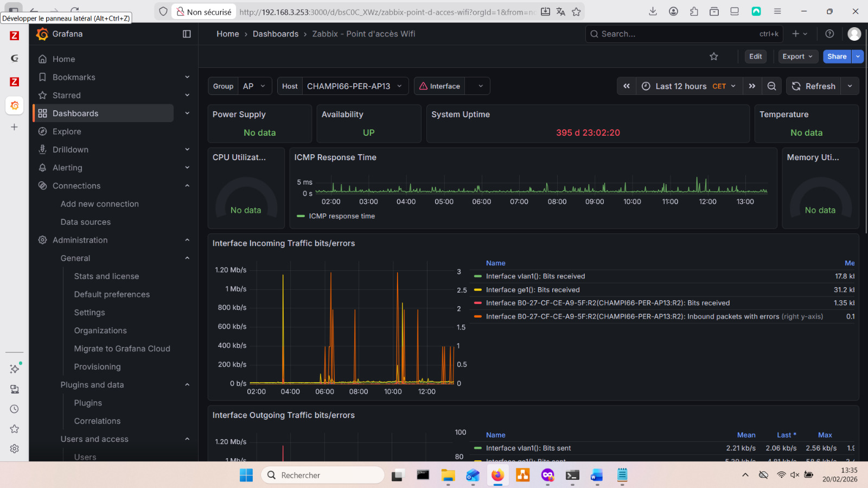Collapse the Plugins and data subsection
868x488 pixels.
tap(187, 385)
